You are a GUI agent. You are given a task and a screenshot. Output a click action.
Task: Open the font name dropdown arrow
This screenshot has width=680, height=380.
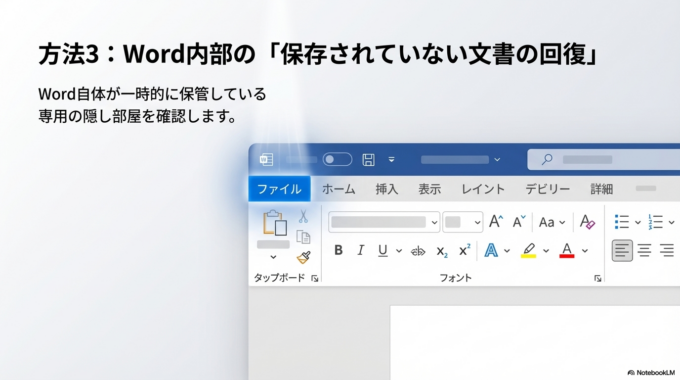pyautogui.click(x=434, y=223)
